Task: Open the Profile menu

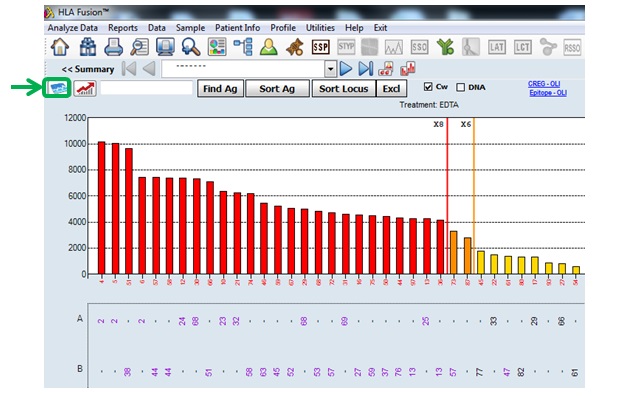Action: (x=283, y=28)
